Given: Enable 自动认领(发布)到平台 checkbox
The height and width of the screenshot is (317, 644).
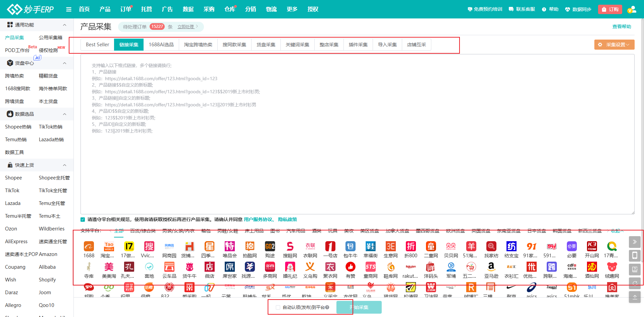Looking at the screenshot, I should coord(278,307).
